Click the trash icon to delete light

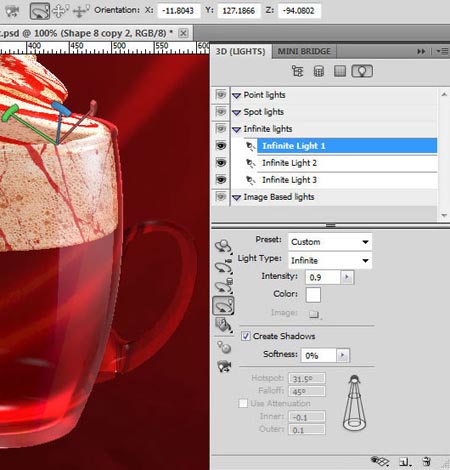(x=427, y=462)
